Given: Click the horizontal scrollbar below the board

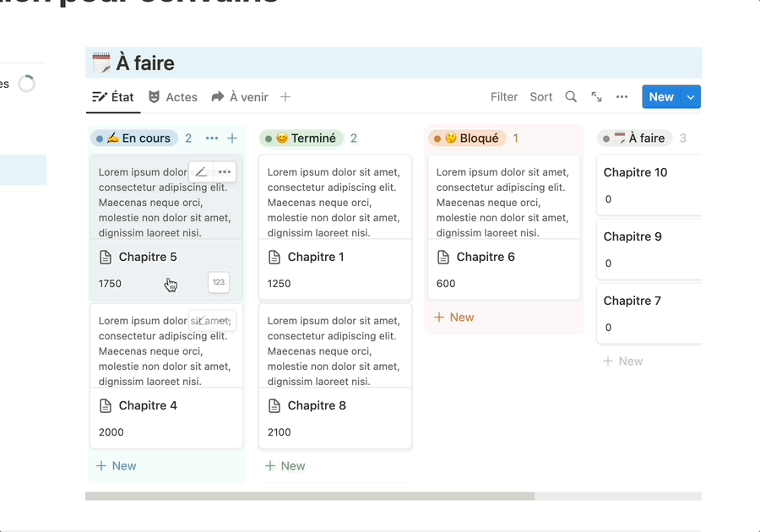Looking at the screenshot, I should (x=309, y=496).
